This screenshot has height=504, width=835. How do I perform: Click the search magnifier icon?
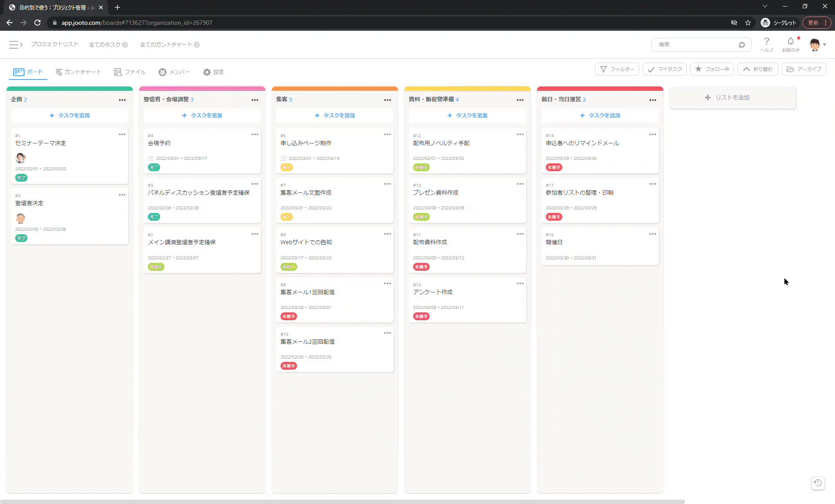[x=741, y=45]
